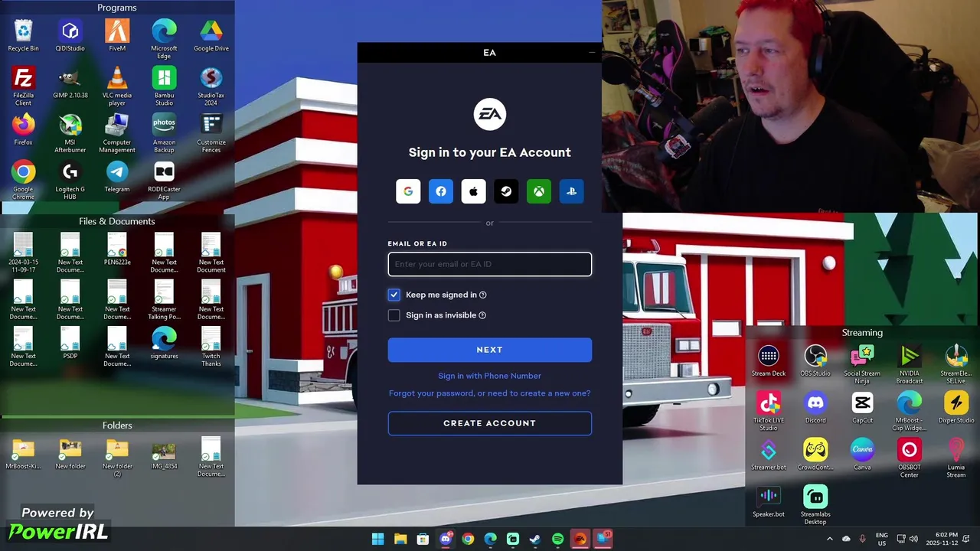980x551 pixels.
Task: Show hidden system tray icons
Action: coord(829,539)
